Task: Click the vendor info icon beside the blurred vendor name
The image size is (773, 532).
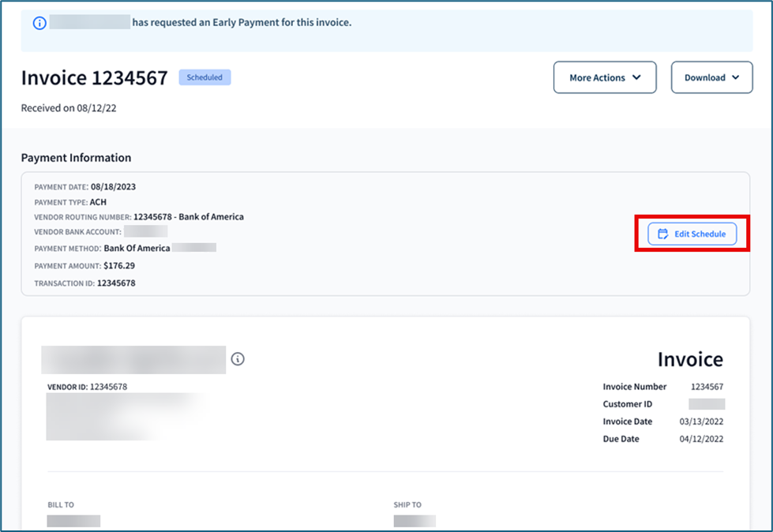Action: [238, 359]
